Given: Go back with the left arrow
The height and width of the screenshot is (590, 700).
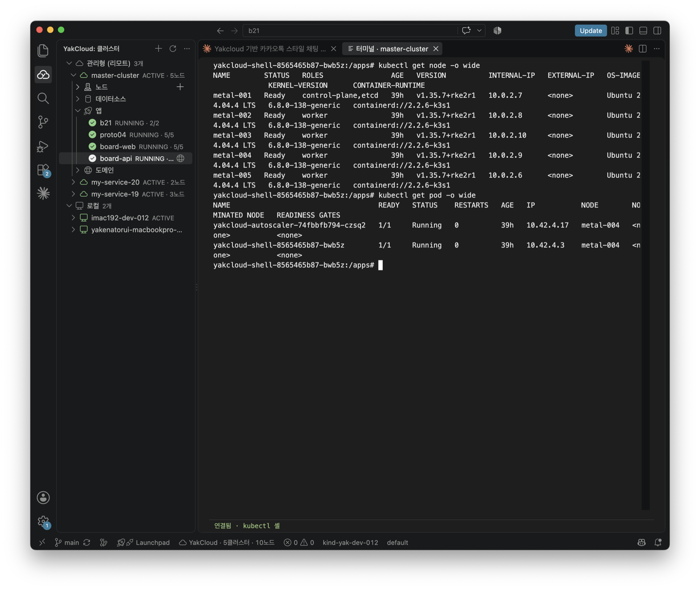Looking at the screenshot, I should click(220, 30).
